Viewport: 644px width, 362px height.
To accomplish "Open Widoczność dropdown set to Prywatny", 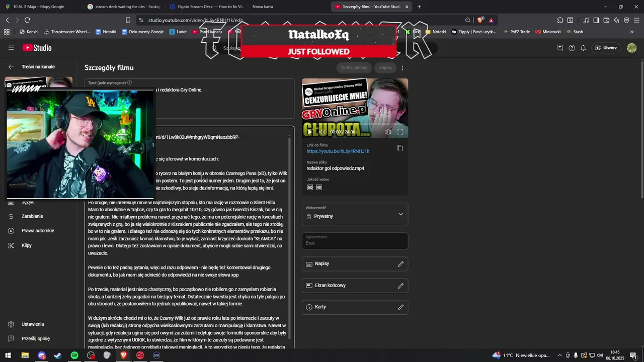I will 355,214.
